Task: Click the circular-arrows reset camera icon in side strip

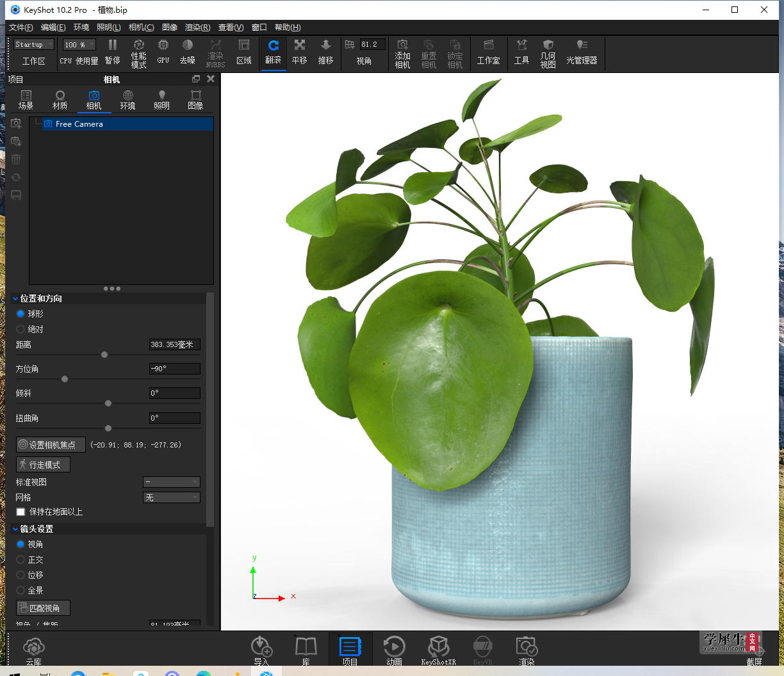Action: 16,177
